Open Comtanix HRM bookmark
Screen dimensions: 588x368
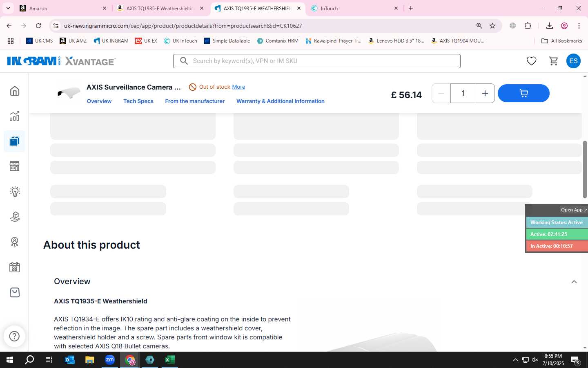point(278,41)
